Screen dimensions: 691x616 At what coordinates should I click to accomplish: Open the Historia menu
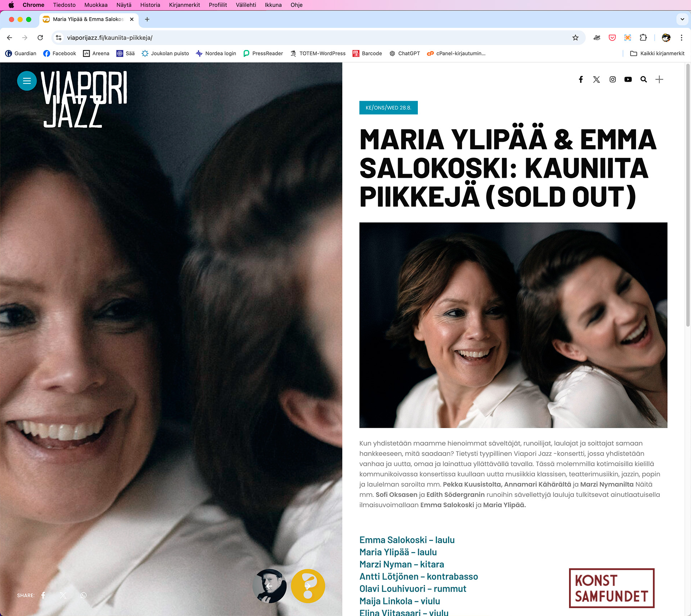150,5
